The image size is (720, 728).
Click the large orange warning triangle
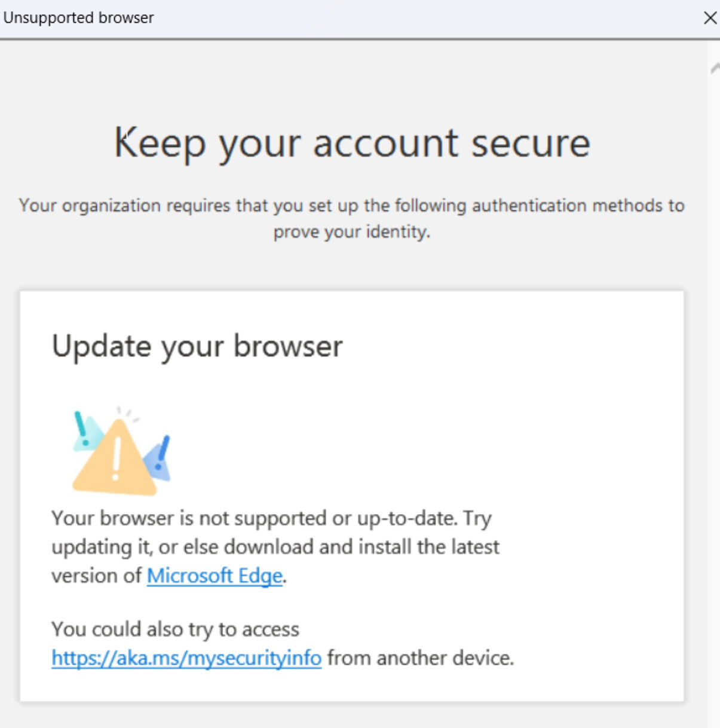tap(108, 472)
